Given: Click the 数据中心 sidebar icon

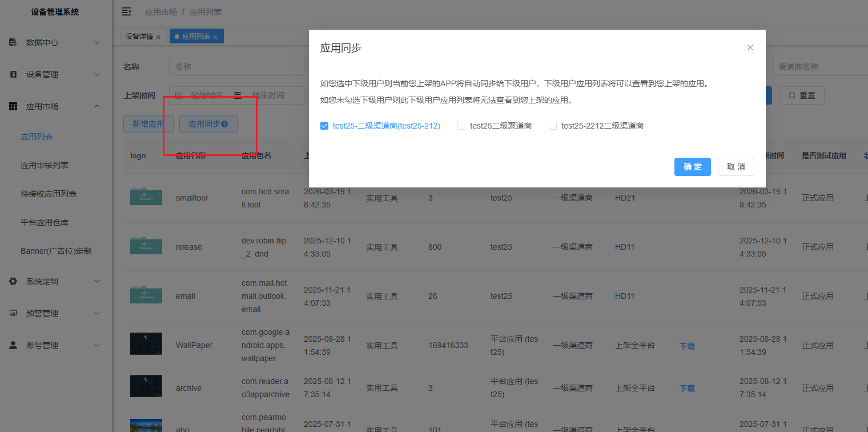Looking at the screenshot, I should click(x=13, y=42).
